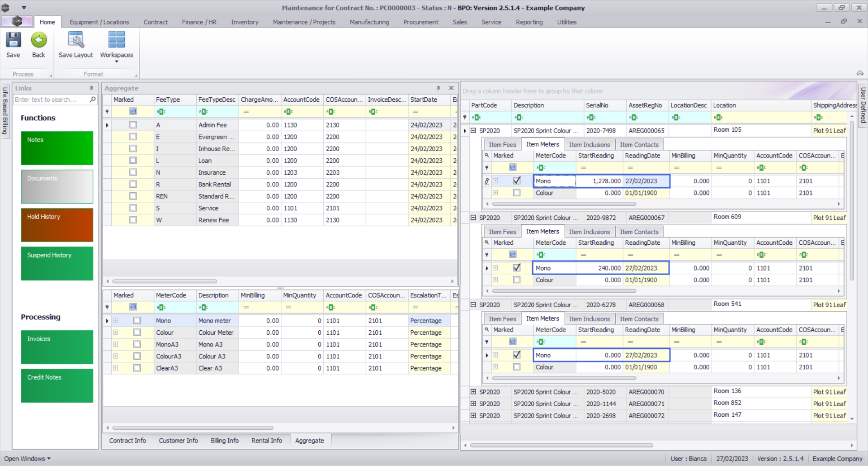Click the pin icon on Links panel
Viewport: 868px width, 466px height.
click(91, 88)
